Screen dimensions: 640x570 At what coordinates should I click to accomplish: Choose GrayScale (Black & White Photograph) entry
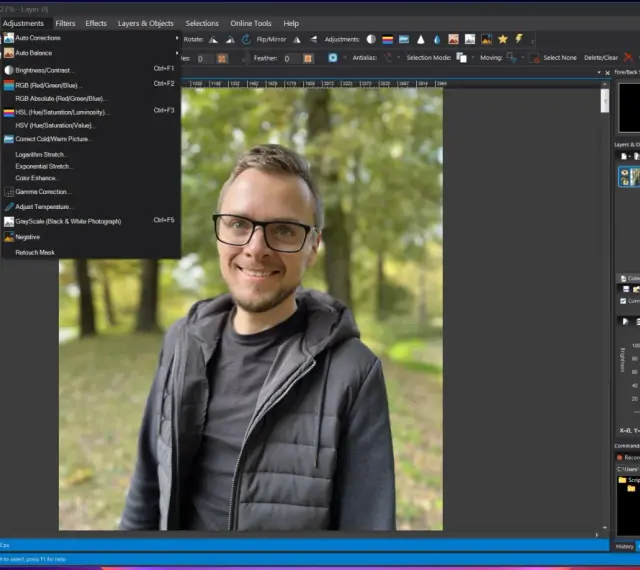click(91, 221)
